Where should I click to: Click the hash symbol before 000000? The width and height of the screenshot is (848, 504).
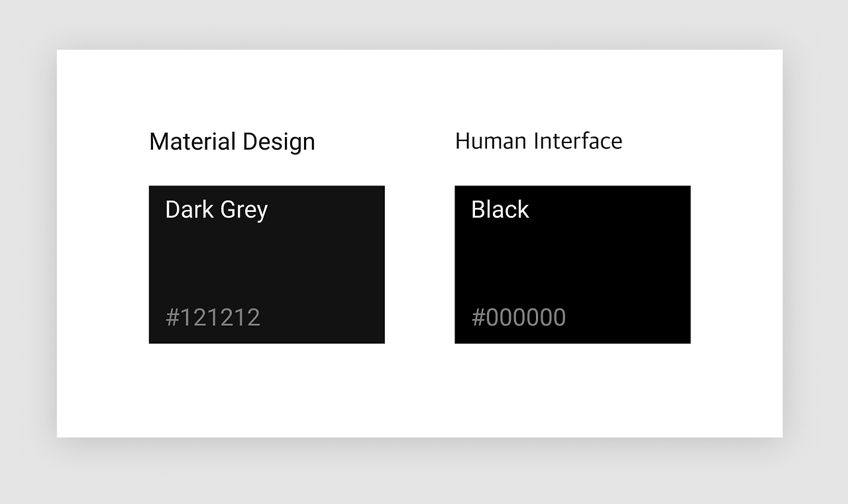(478, 317)
